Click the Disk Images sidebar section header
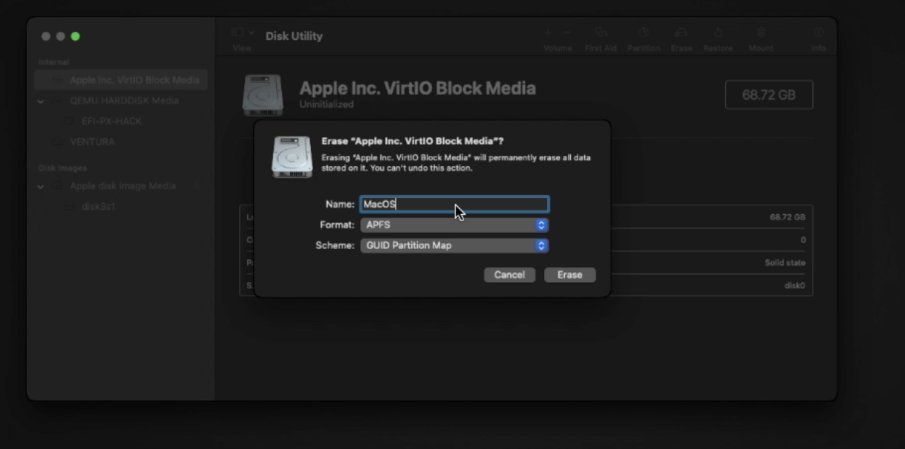The height and width of the screenshot is (449, 905). [x=62, y=168]
